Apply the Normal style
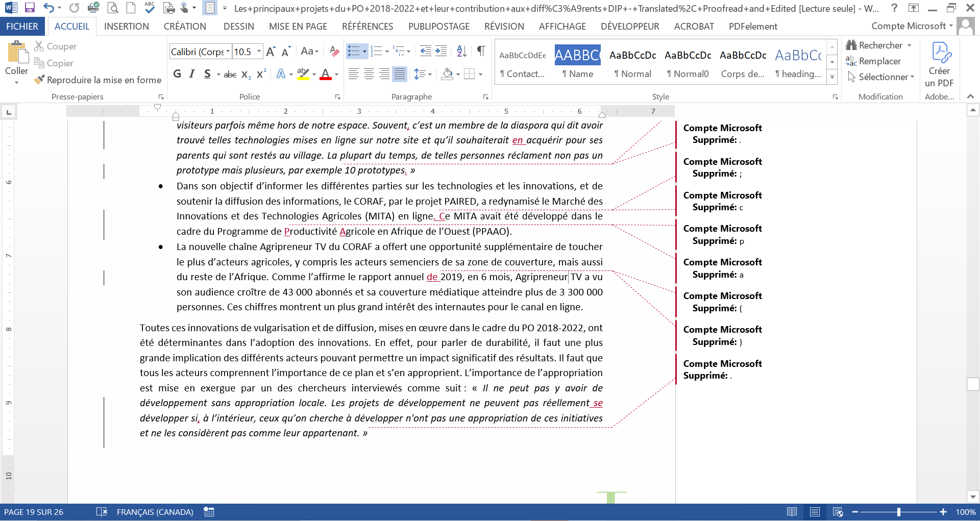 point(633,63)
